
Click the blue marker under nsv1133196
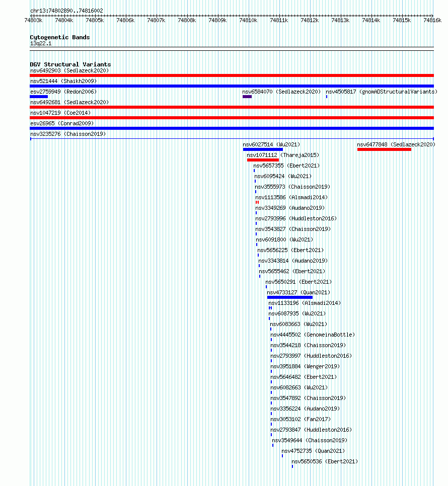[270, 308]
